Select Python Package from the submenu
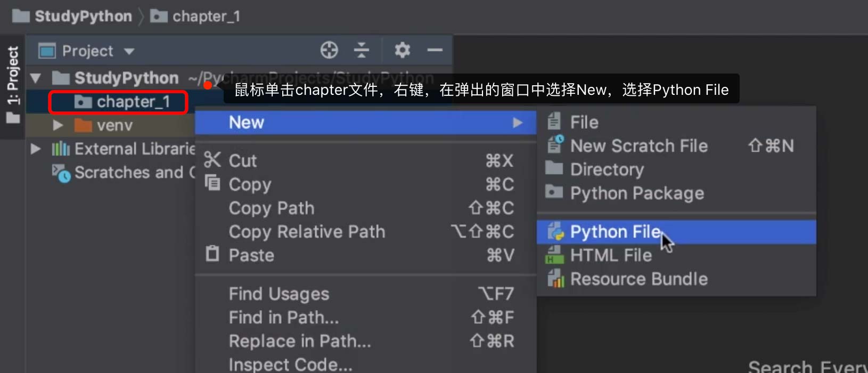 [x=636, y=193]
